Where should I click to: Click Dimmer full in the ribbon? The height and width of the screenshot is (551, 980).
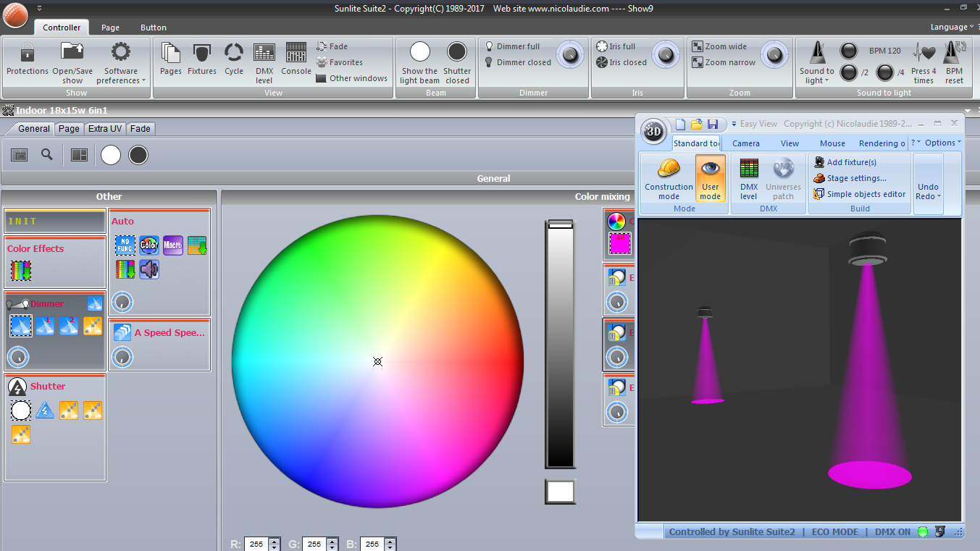click(513, 46)
